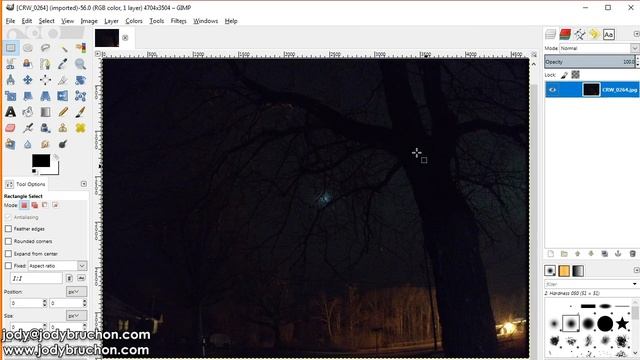Viewport: 640px width, 360px height.
Task: Select the Free Select lasso tool
Action: click(x=45, y=48)
